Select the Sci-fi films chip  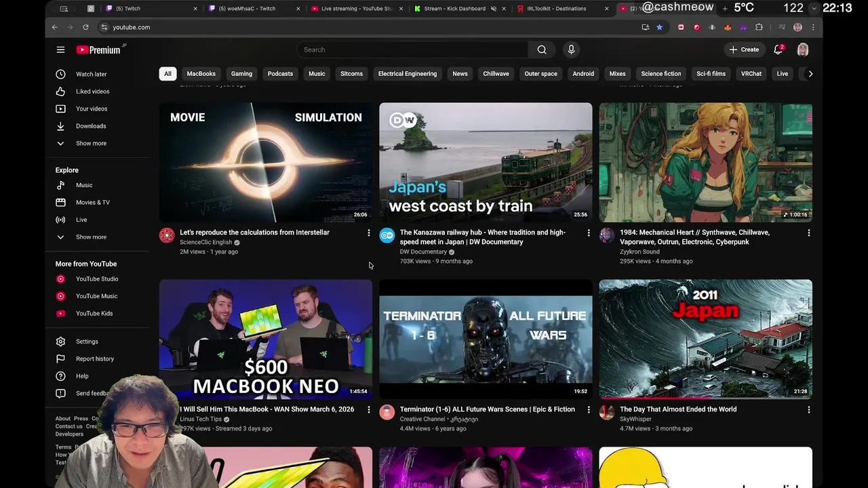[x=711, y=74]
